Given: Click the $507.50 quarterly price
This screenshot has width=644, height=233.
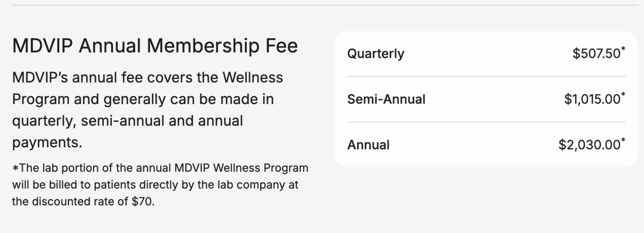Looking at the screenshot, I should pyautogui.click(x=596, y=54).
